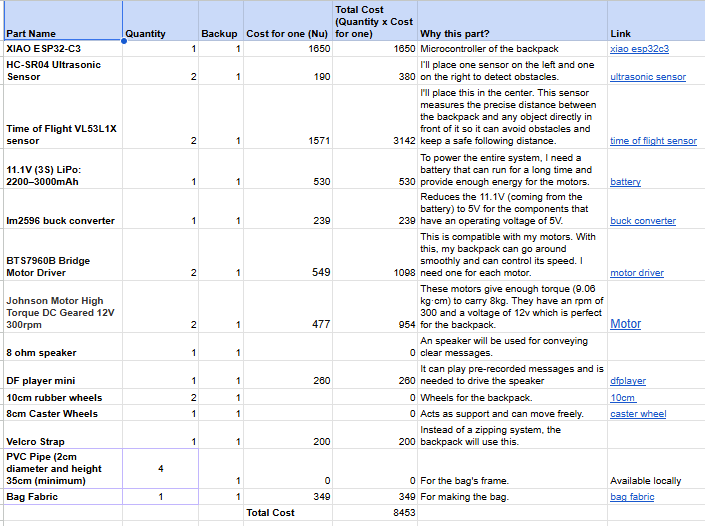Select the Part Name header cell
Viewport: 705px width, 526px height.
63,21
